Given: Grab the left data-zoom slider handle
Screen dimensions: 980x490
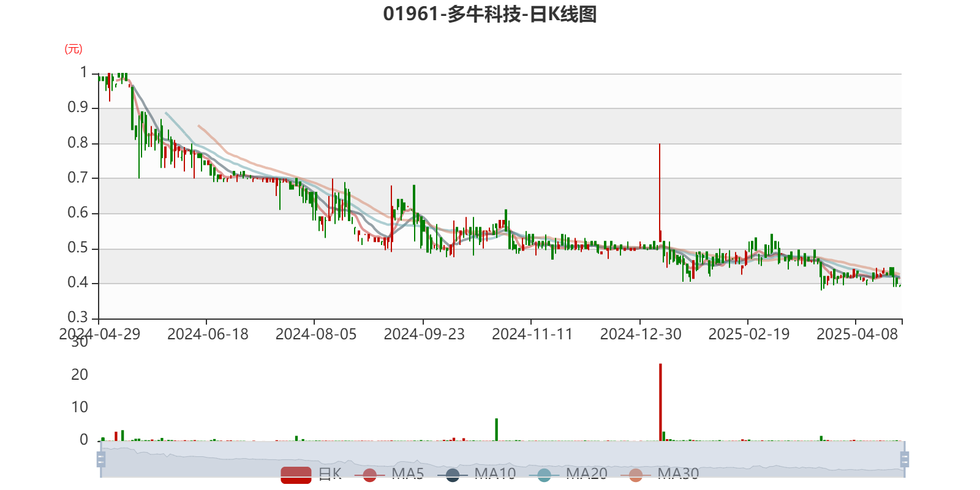Looking at the screenshot, I should [x=101, y=459].
